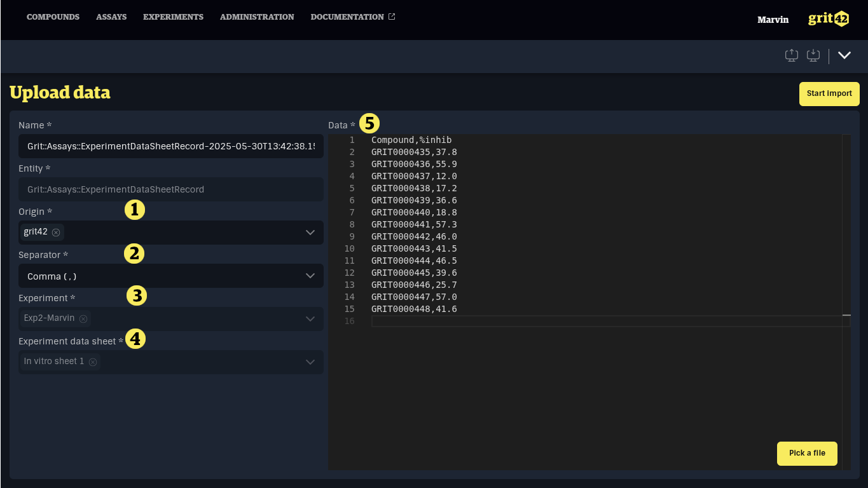The height and width of the screenshot is (488, 868).
Task: Click the row GRIT0000446,25.7
Action: pyautogui.click(x=414, y=285)
